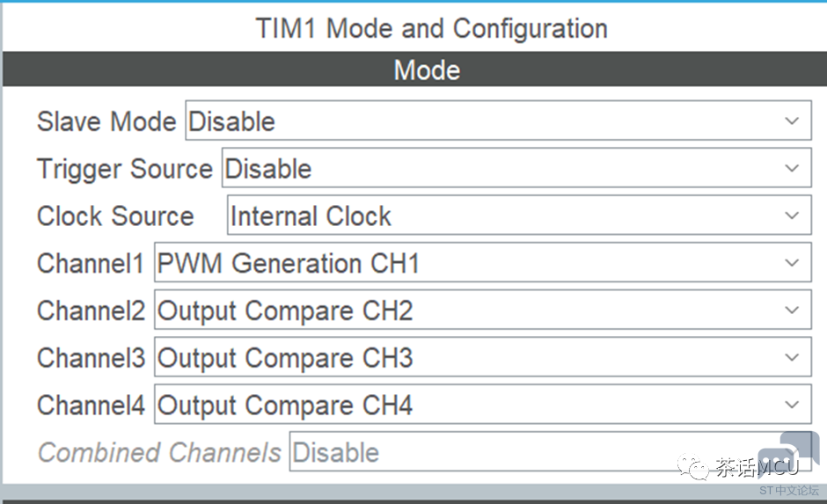Click the Clock Source chevron arrow
The height and width of the screenshot is (504, 827).
pos(792,215)
